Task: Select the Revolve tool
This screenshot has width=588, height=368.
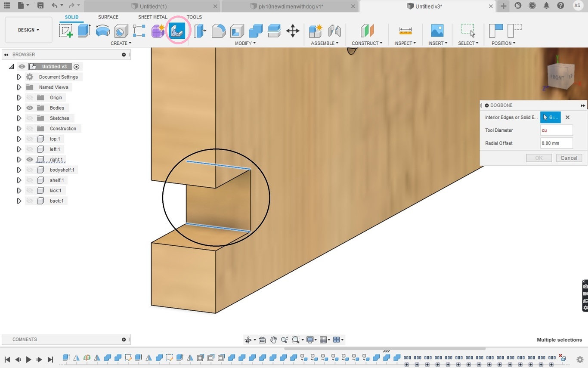Action: 102,31
